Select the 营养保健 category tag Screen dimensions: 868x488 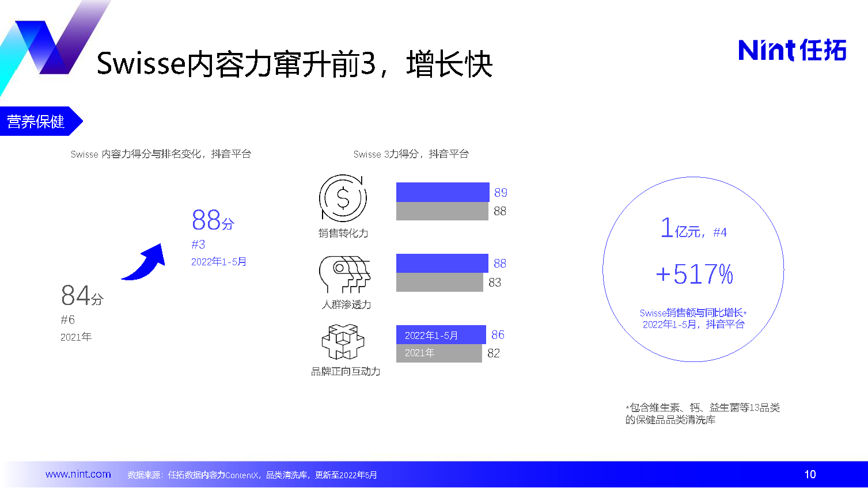point(41,121)
